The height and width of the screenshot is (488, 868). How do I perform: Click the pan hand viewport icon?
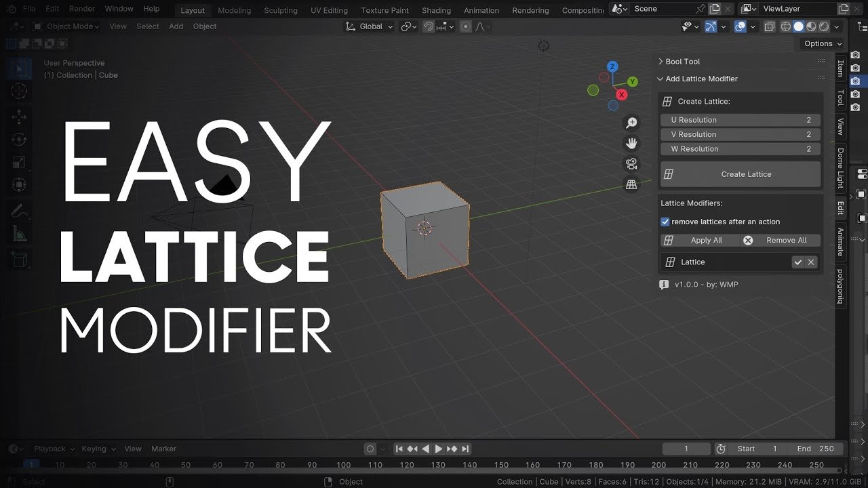(631, 143)
